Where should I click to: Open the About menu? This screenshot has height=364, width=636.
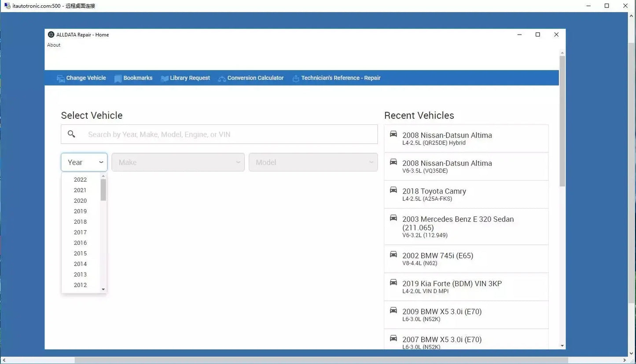pos(53,44)
